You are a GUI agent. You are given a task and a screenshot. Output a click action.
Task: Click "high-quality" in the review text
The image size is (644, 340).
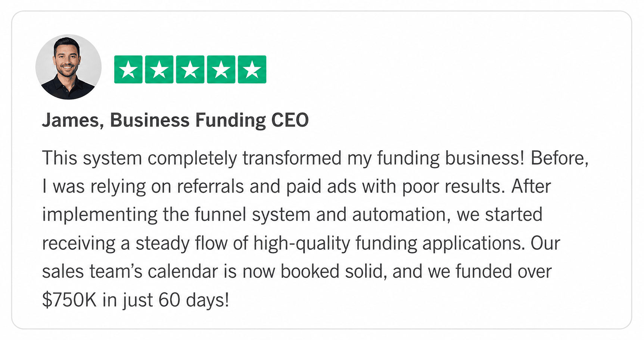point(302,243)
